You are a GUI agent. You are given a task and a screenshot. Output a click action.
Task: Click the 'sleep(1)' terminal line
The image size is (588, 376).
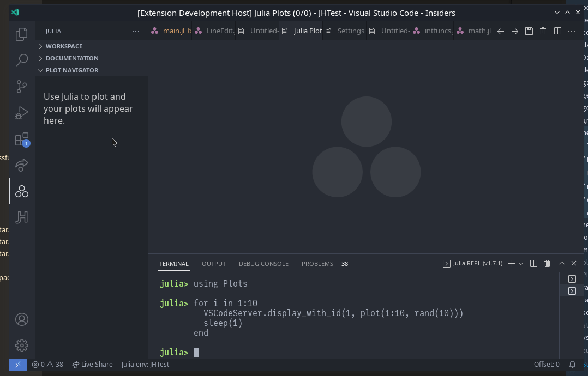(x=223, y=323)
